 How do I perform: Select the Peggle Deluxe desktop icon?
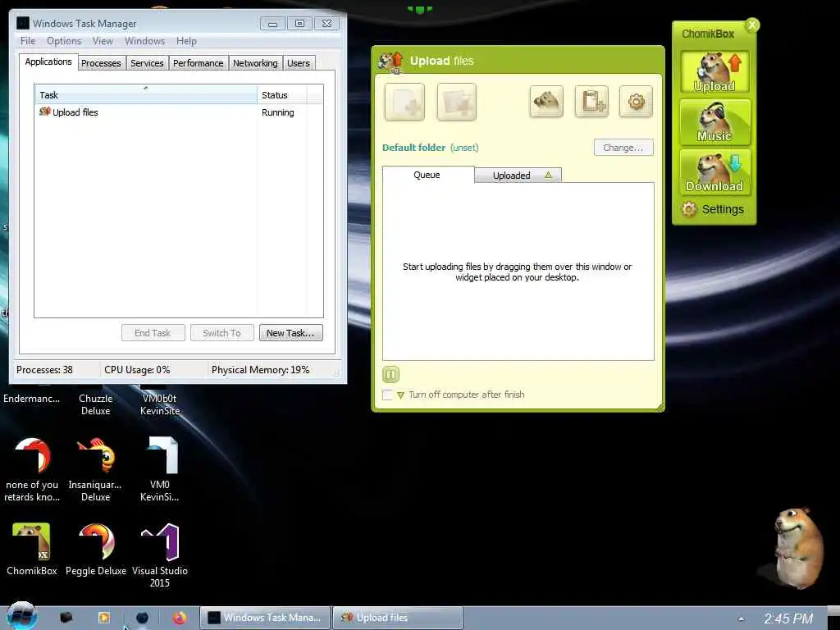(x=96, y=549)
